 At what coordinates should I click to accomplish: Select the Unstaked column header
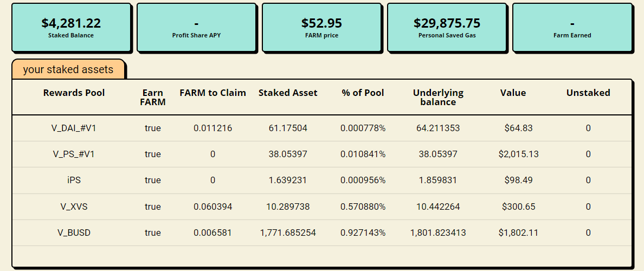[x=588, y=93]
